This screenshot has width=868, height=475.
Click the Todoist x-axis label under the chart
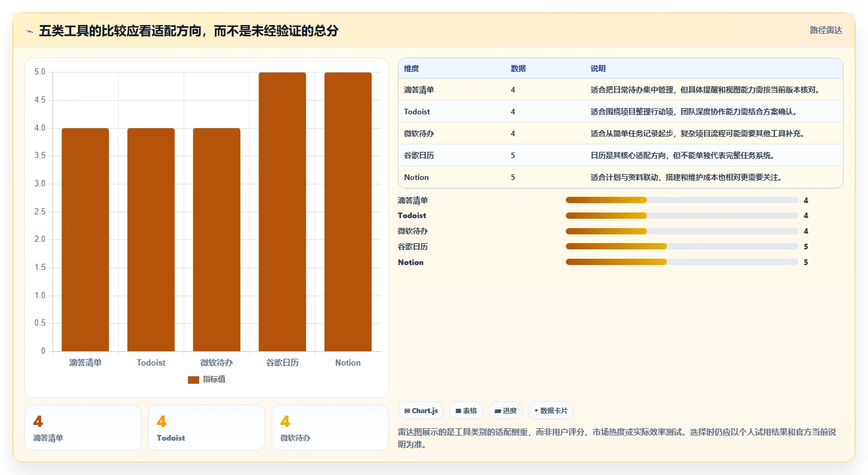[151, 362]
